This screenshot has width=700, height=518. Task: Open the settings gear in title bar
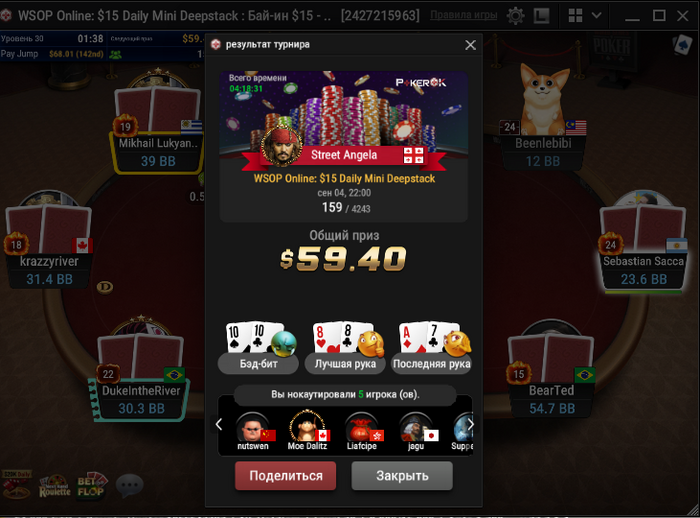click(515, 16)
